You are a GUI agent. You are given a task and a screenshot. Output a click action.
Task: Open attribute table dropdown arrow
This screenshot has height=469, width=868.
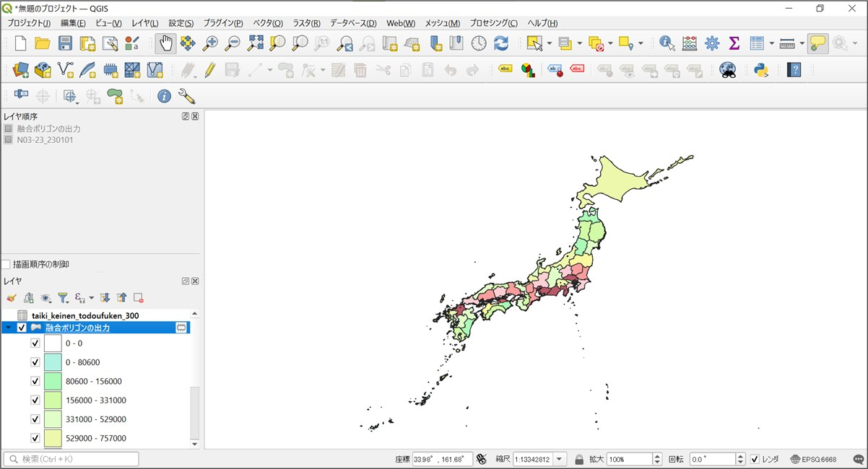[771, 43]
